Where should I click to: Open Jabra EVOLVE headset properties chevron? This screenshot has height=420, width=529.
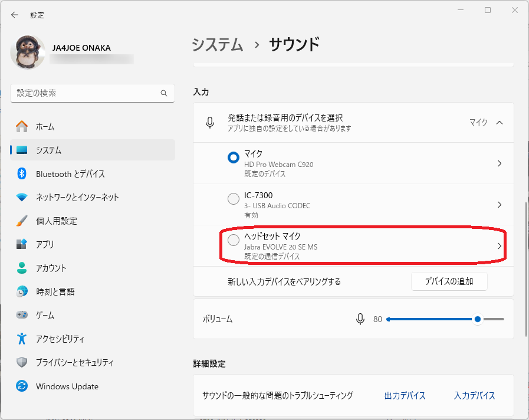click(500, 246)
